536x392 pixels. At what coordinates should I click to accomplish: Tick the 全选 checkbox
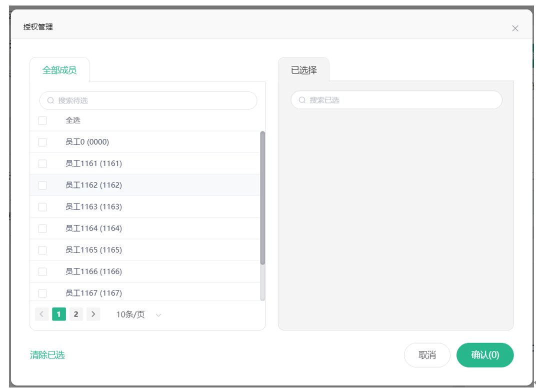pyautogui.click(x=42, y=120)
